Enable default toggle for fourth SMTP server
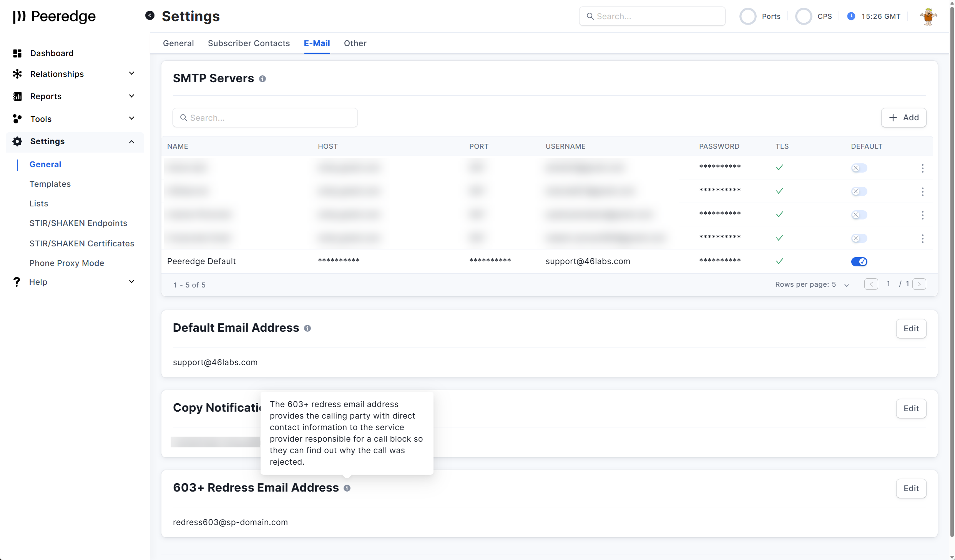 click(859, 238)
